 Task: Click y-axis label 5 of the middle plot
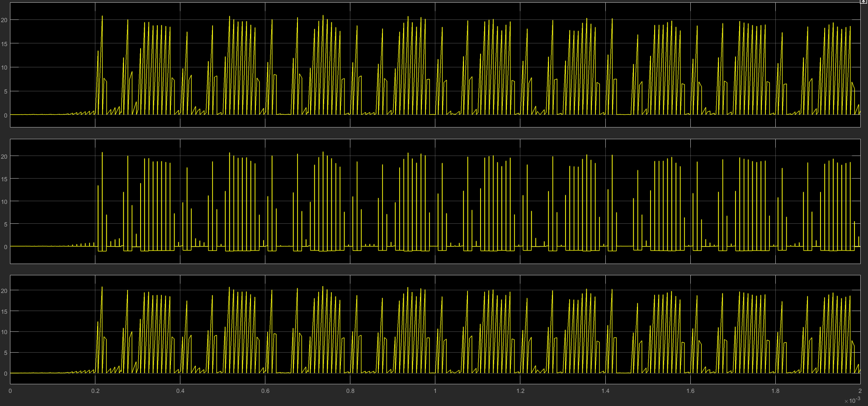click(6, 224)
